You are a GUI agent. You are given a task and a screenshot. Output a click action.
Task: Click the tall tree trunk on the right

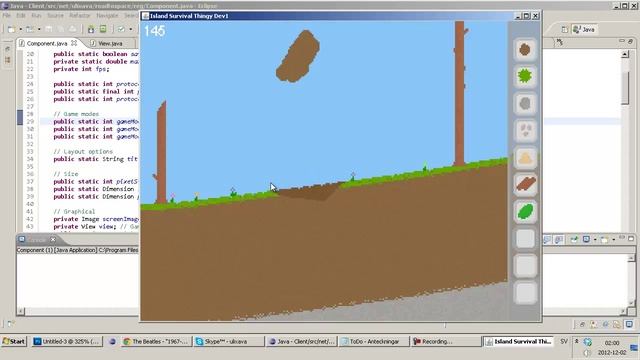(460, 94)
